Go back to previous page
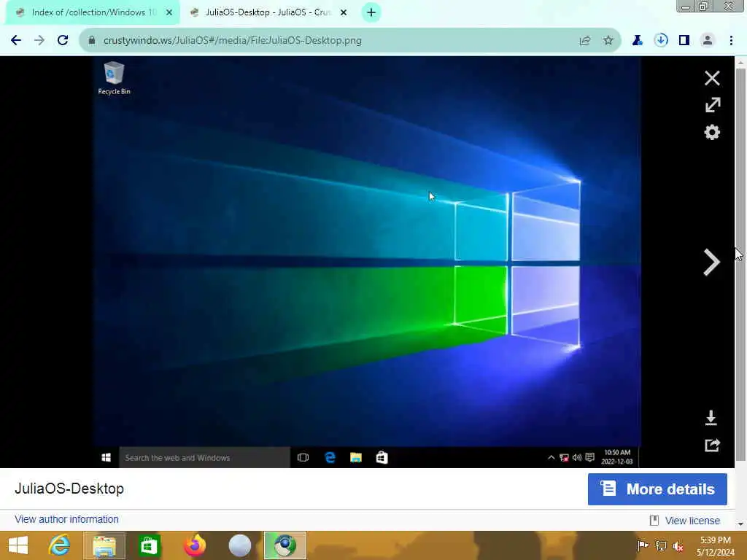The image size is (747, 560). 16,41
